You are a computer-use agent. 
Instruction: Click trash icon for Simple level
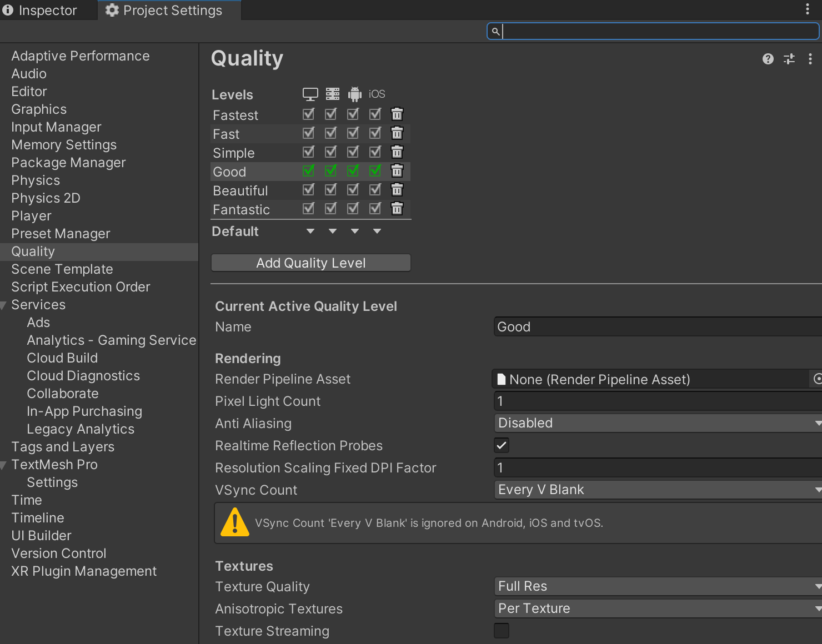[397, 152]
